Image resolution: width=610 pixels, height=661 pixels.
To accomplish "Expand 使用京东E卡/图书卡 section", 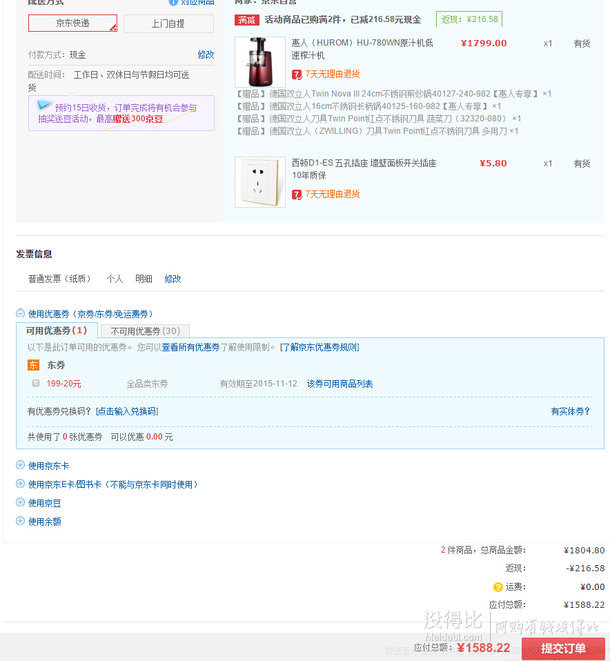I will [x=20, y=484].
